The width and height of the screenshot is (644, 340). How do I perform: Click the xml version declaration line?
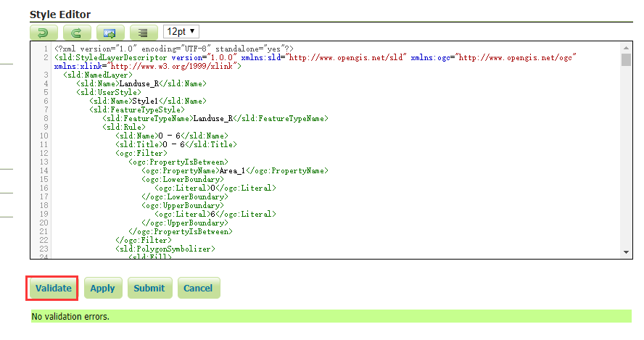pos(174,49)
